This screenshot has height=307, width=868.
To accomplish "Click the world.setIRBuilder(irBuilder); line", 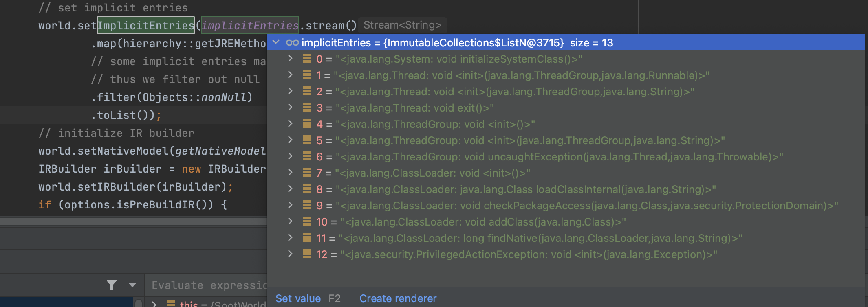I will coord(136,187).
